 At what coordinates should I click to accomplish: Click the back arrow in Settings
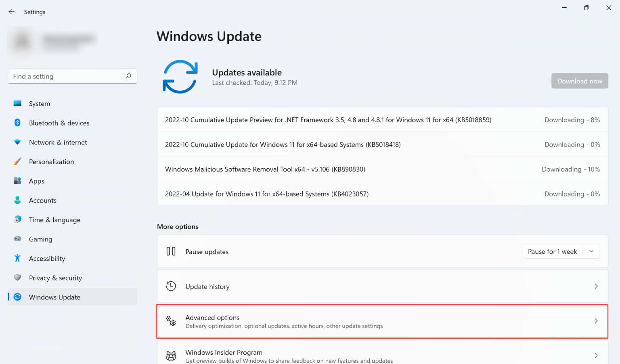point(12,12)
